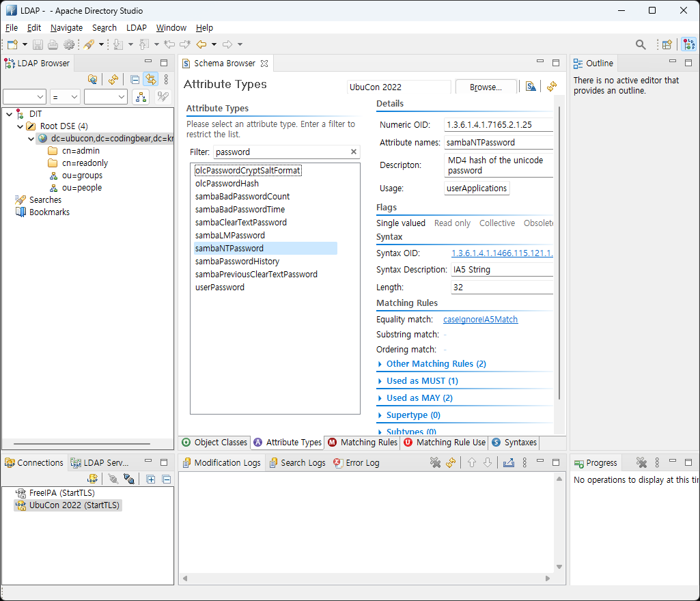Open the LDAP menu in menu bar
700x601 pixels.
point(136,28)
